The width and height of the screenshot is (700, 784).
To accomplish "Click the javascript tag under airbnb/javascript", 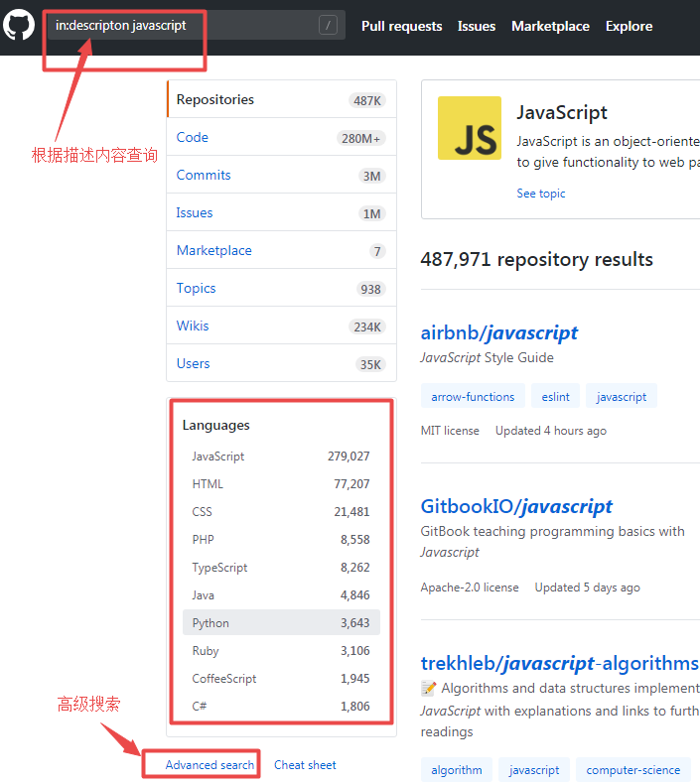I will [622, 397].
